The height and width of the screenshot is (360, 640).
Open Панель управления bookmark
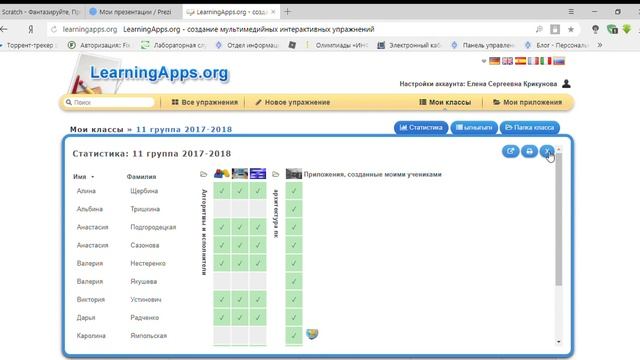[482, 45]
